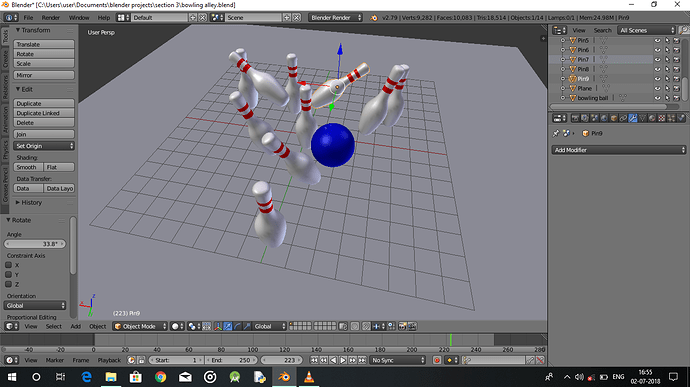Screen dimensions: 690x387
Task: Click the Mirror button
Action: (x=44, y=75)
